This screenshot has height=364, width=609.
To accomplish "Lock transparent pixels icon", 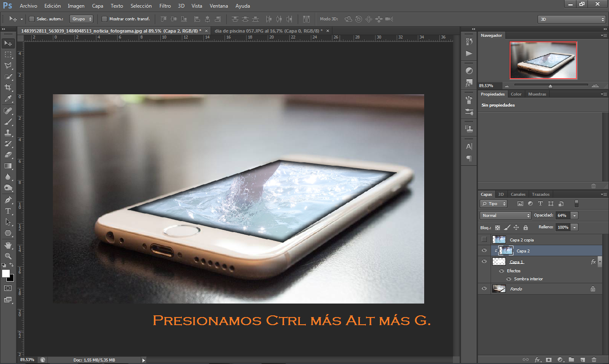I will click(x=497, y=227).
